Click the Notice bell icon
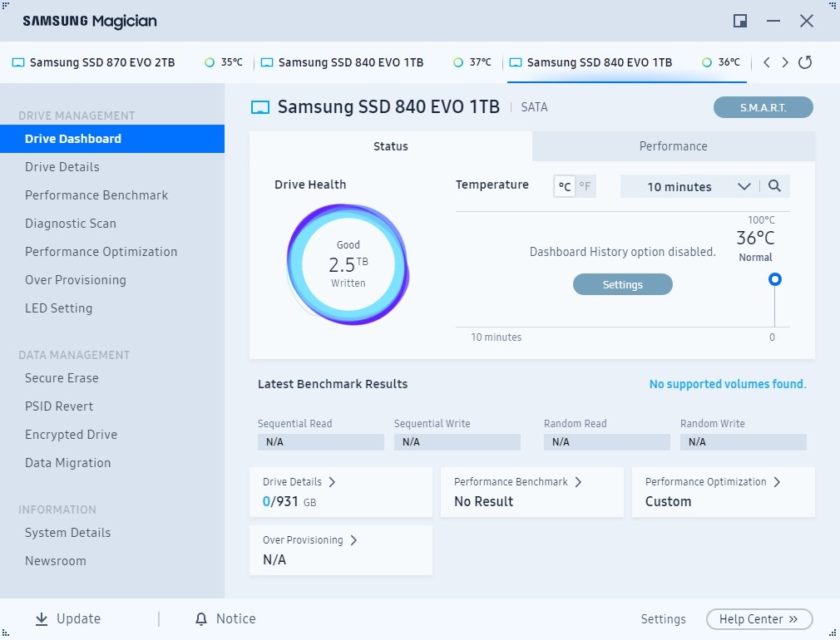 (x=201, y=618)
